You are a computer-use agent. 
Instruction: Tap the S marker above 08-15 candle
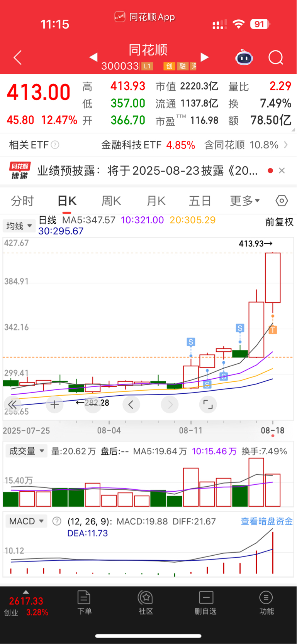(x=240, y=328)
